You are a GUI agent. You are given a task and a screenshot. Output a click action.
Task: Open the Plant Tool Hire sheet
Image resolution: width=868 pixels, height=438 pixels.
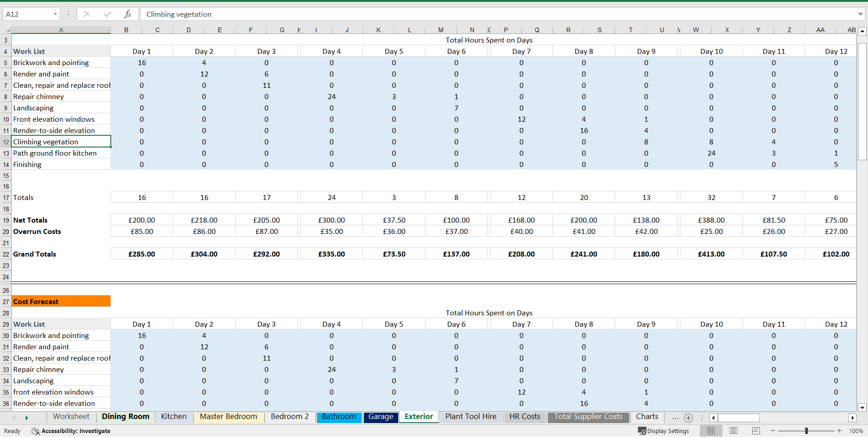coord(470,417)
